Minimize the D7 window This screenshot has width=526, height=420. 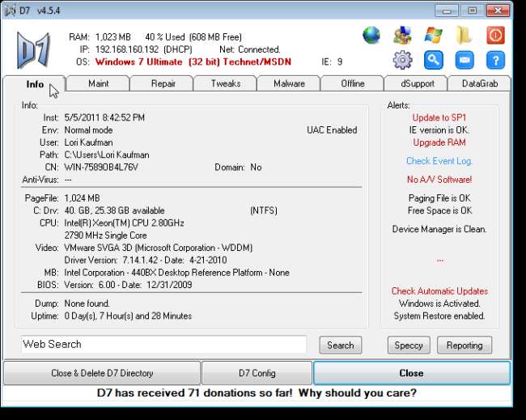coord(447,11)
